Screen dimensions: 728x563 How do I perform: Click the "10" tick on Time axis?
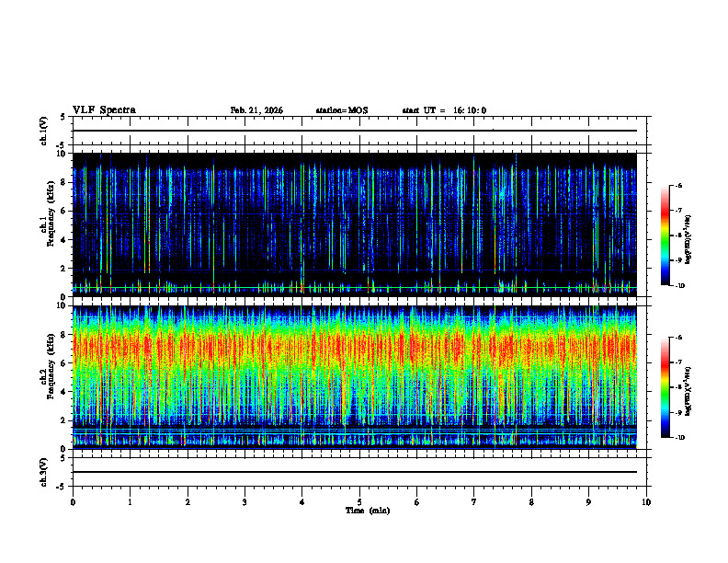[646, 502]
